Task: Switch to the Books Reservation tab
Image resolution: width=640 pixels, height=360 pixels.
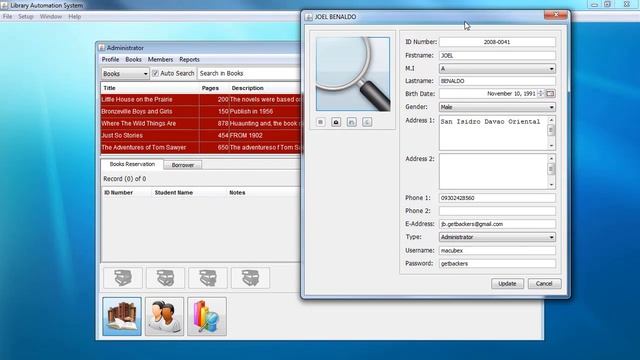Action: coord(132,164)
